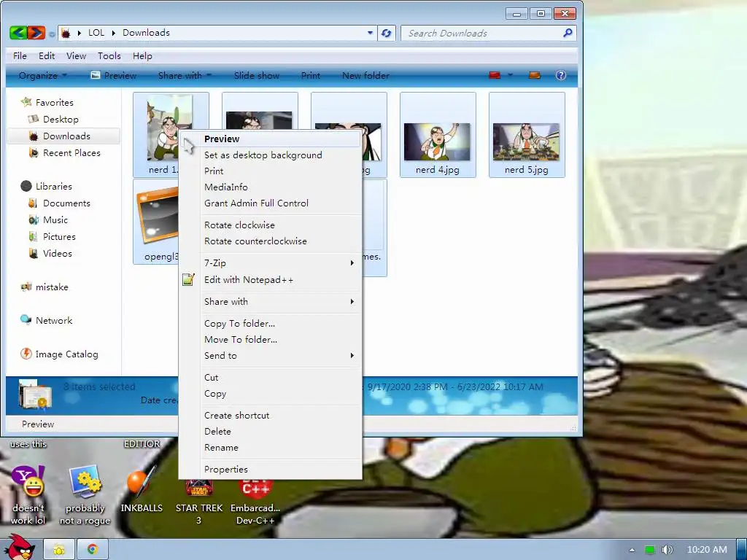Select the nerd 5.jpg thumbnail
The width and height of the screenshot is (747, 560).
[x=527, y=135]
